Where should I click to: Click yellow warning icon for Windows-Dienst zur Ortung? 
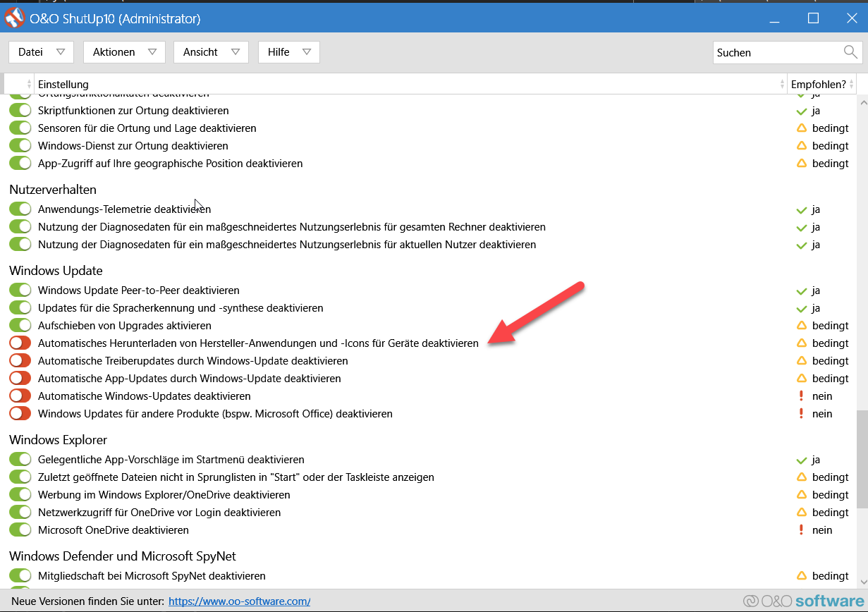801,146
